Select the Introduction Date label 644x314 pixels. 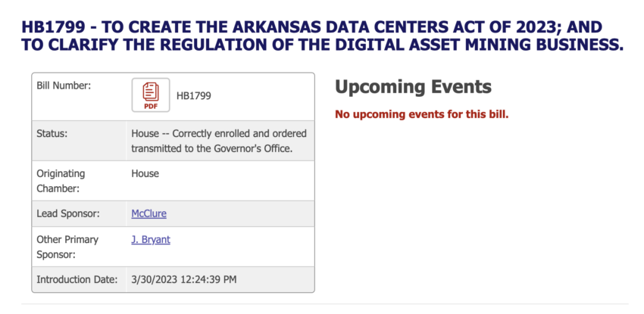tap(77, 279)
